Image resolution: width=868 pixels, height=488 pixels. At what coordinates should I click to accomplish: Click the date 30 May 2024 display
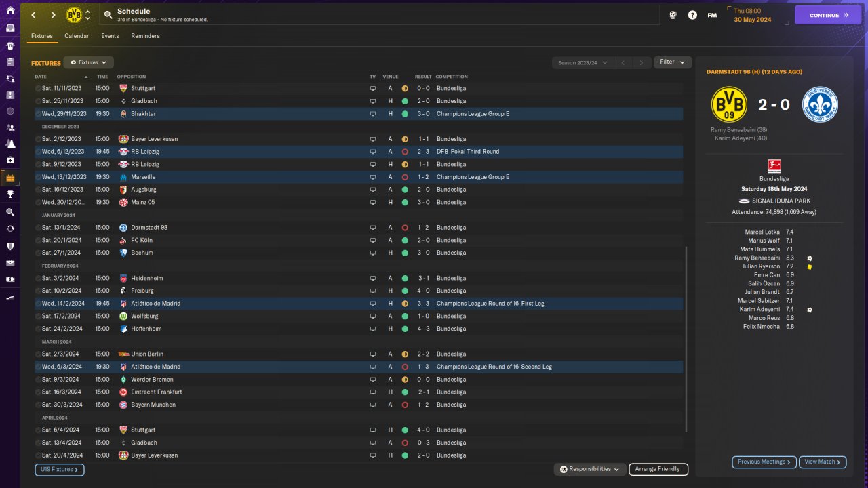(753, 20)
